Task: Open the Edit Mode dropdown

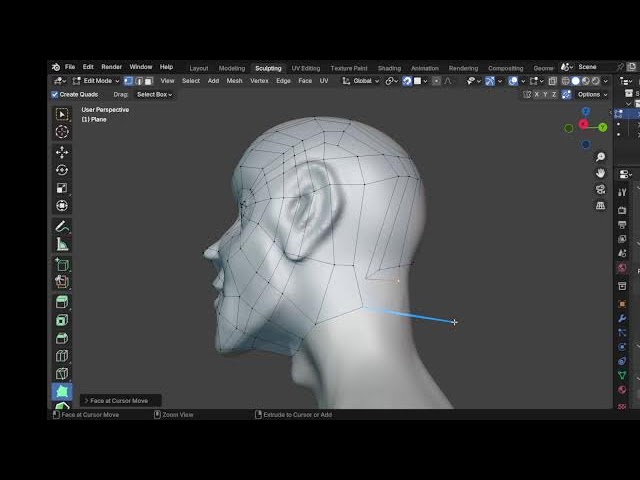Action: tap(96, 81)
